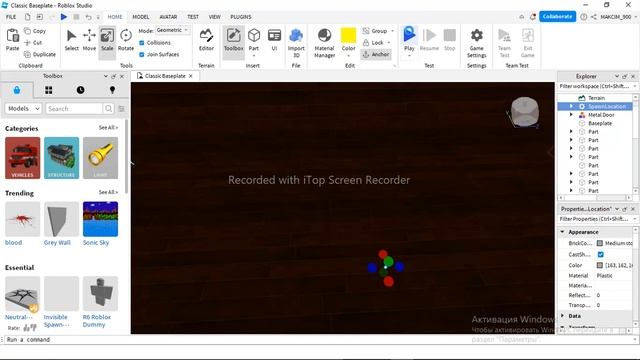
Task: Click the Toolbox search field
Action: (74, 109)
